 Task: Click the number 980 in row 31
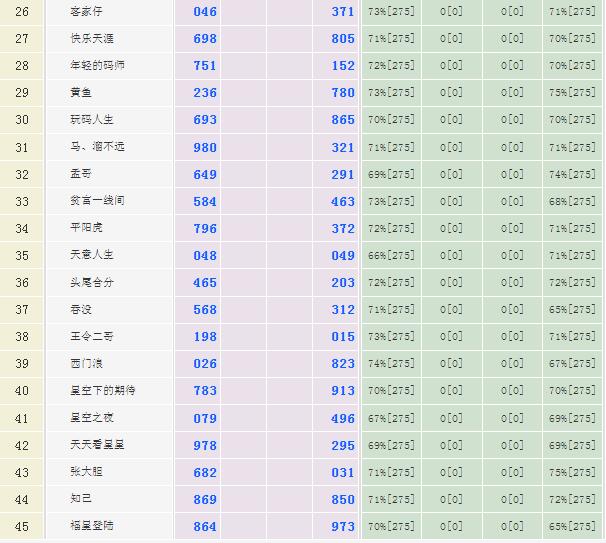(205, 147)
